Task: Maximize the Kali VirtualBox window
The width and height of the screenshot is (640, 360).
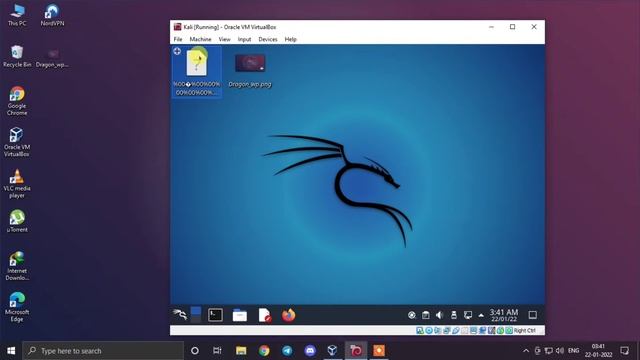Action: tap(513, 27)
